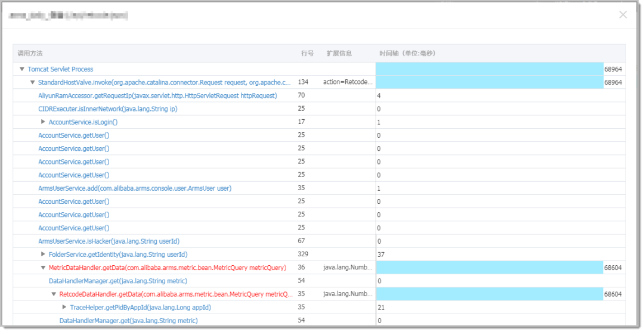Expand TraceHelper.getPidByAppId call
The width and height of the screenshot is (644, 332).
coord(64,307)
